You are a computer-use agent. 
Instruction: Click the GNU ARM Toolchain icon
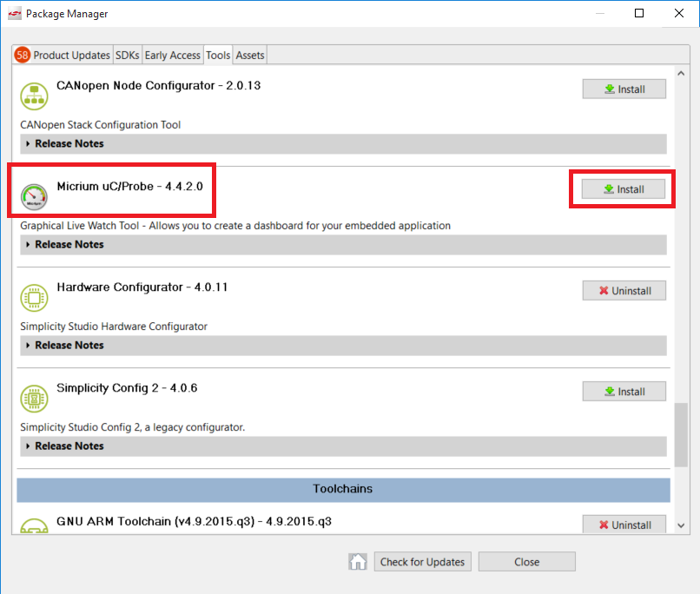click(34, 526)
